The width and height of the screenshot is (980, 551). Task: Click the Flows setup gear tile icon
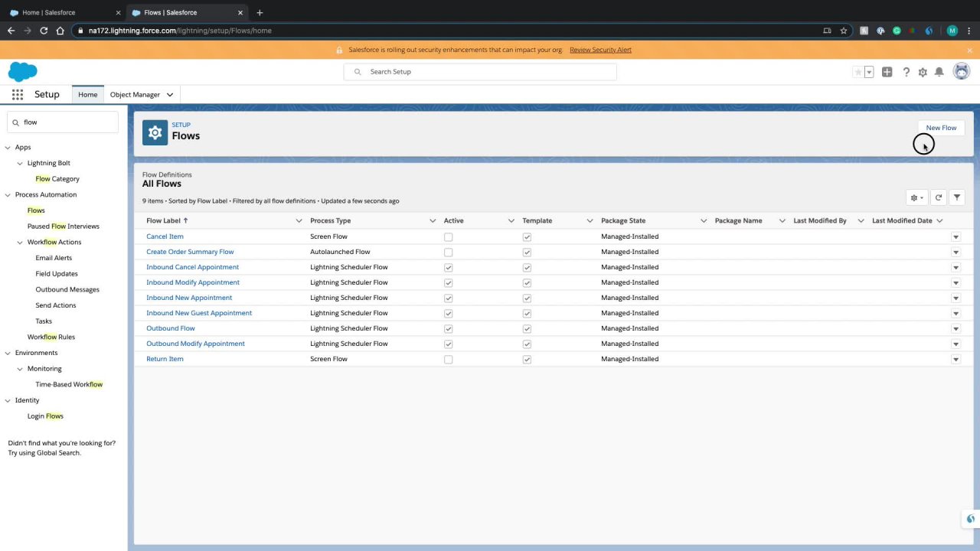(155, 132)
